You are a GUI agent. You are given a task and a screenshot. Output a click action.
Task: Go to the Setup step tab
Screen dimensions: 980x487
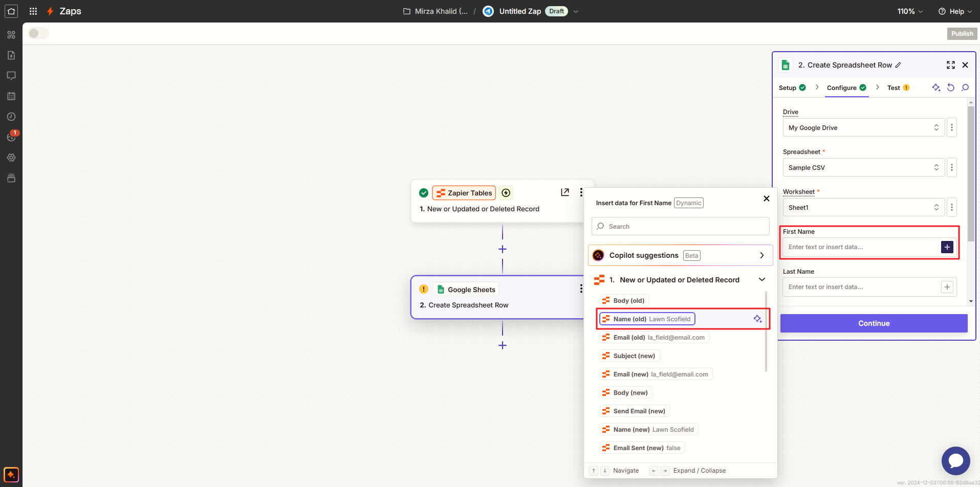point(789,87)
